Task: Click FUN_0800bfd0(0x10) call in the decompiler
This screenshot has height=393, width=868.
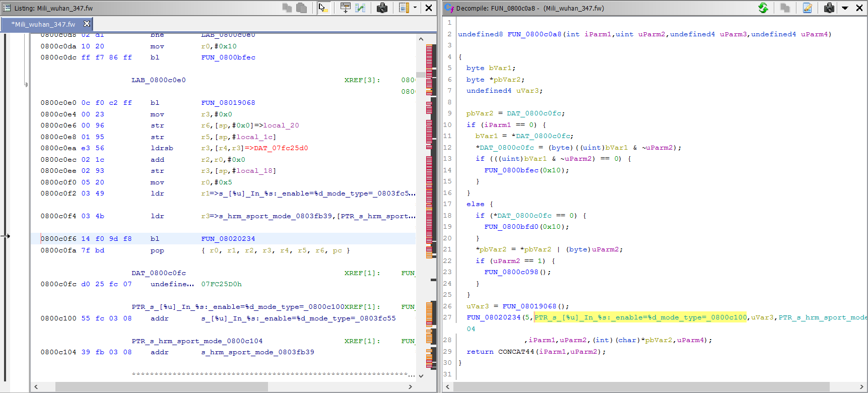Action: coord(527,227)
